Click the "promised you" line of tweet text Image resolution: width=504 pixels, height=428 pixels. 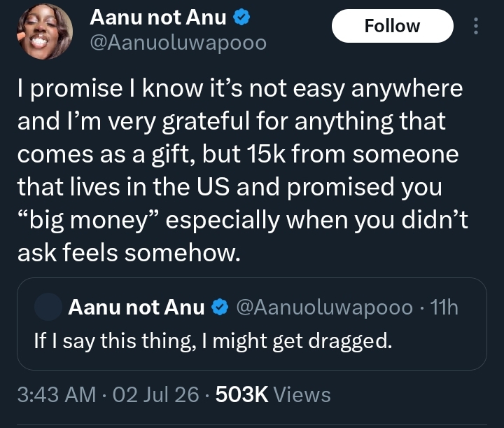tap(365, 187)
